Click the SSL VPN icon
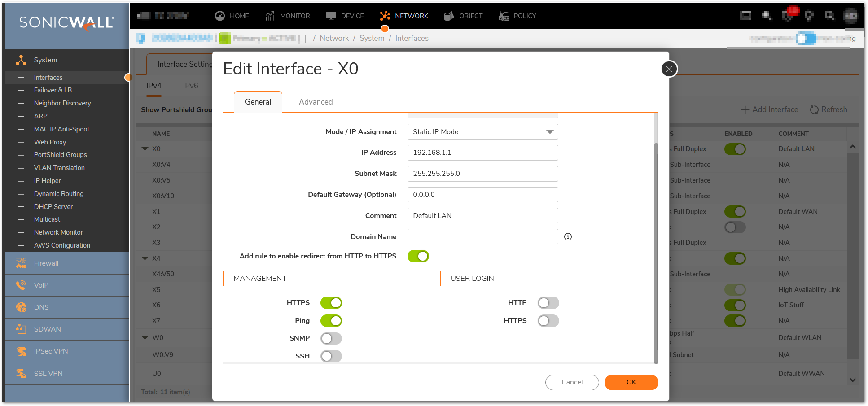The height and width of the screenshot is (406, 868). pos(21,373)
